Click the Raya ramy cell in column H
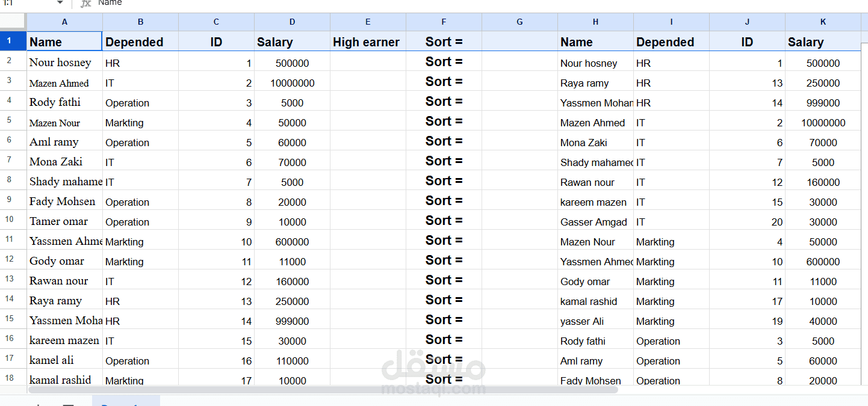 (595, 82)
